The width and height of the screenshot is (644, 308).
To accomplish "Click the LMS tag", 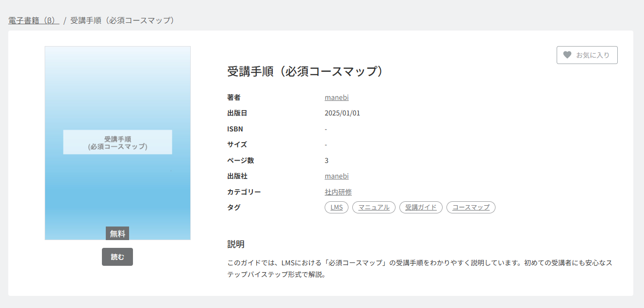I will point(336,208).
